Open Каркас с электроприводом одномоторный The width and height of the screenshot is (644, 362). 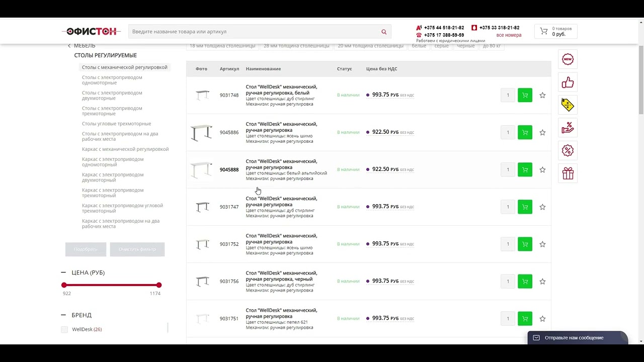(113, 162)
